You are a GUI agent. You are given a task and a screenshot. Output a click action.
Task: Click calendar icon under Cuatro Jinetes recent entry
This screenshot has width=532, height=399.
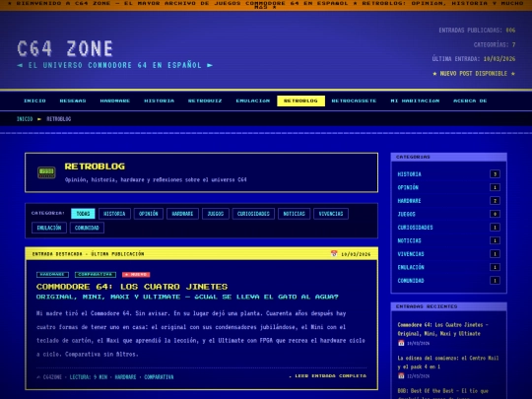401,343
